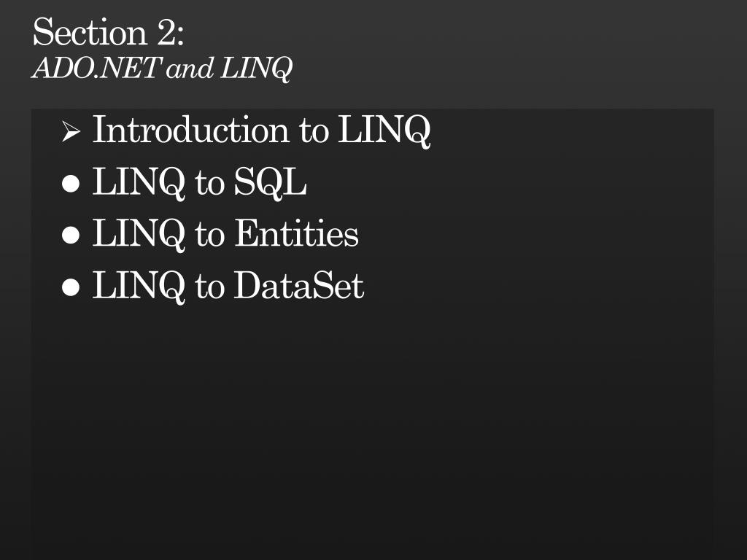747x560 pixels.
Task: Click the LINQ to Entities list item
Action: pos(225,234)
